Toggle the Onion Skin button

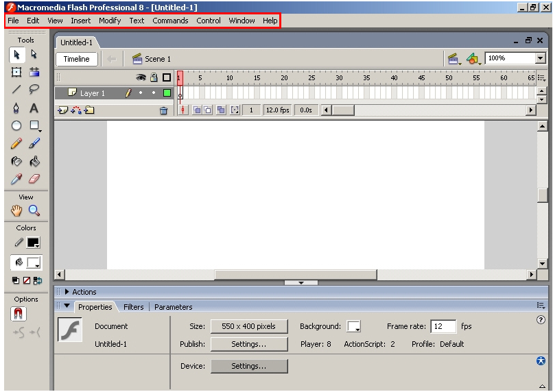pos(197,110)
